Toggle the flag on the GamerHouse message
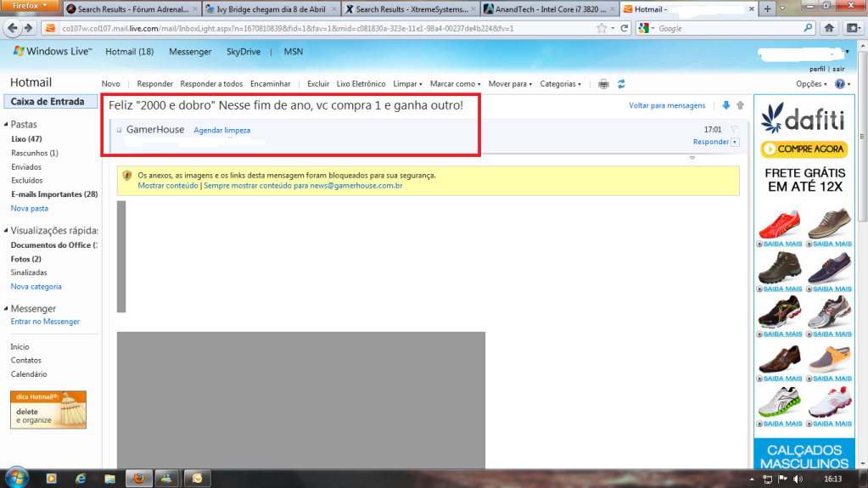 [x=734, y=130]
